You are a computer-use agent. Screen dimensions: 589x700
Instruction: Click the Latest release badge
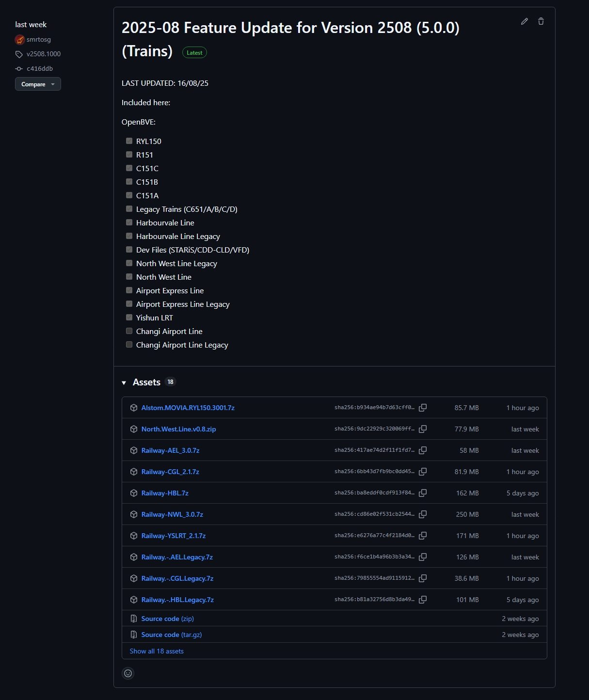[x=194, y=53]
